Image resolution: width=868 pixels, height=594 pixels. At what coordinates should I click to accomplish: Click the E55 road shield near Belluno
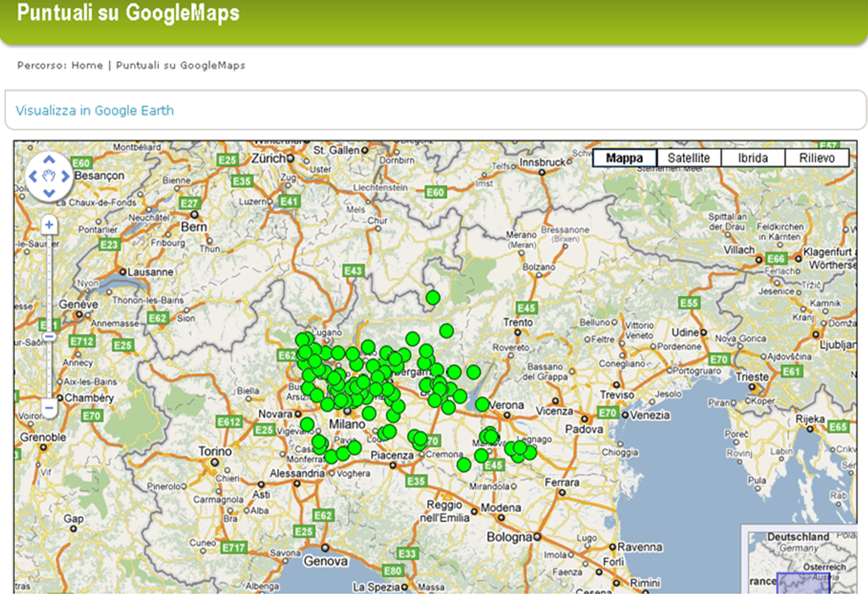(689, 303)
